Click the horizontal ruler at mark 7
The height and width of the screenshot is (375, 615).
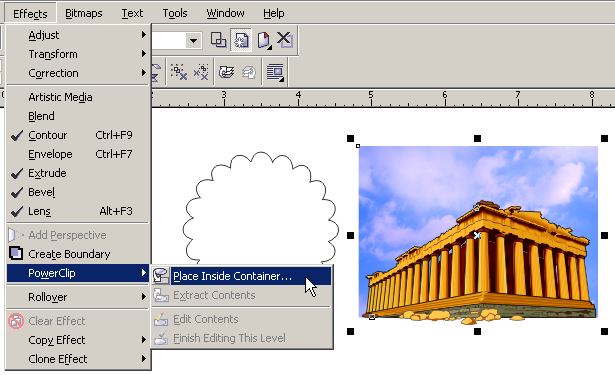[x=518, y=98]
